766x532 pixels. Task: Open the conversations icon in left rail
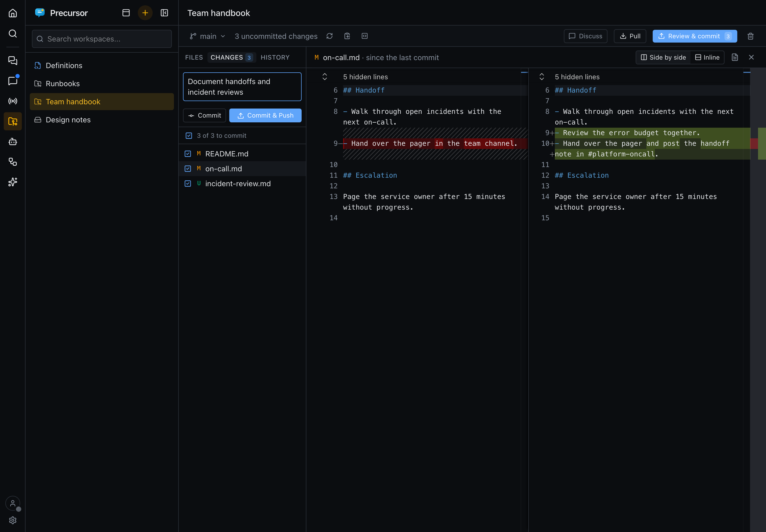click(13, 60)
